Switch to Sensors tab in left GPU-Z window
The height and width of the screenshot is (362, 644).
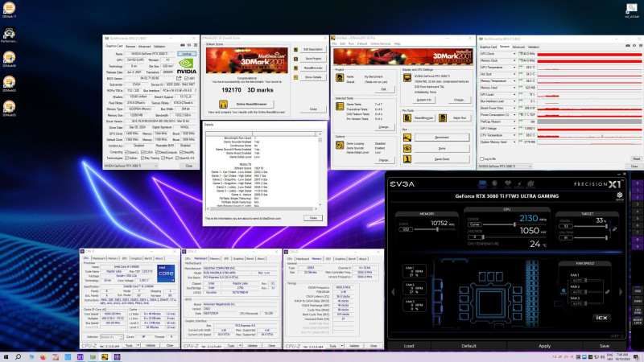point(130,47)
